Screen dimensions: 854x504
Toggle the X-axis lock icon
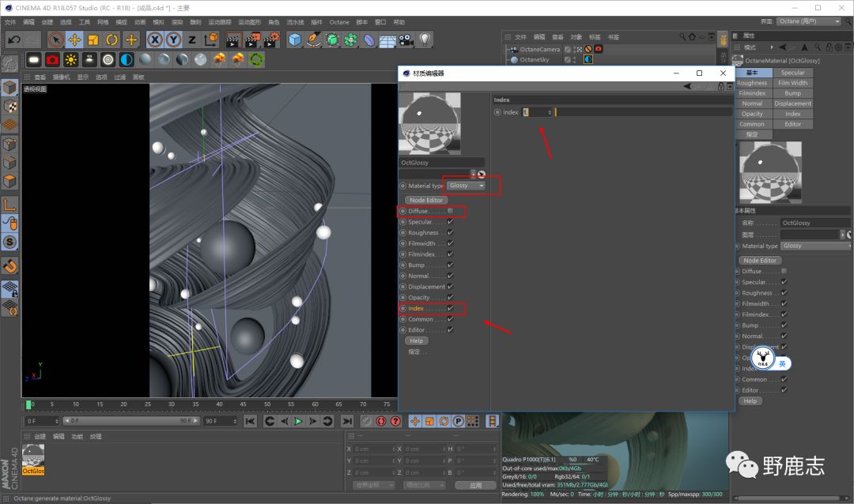click(155, 39)
